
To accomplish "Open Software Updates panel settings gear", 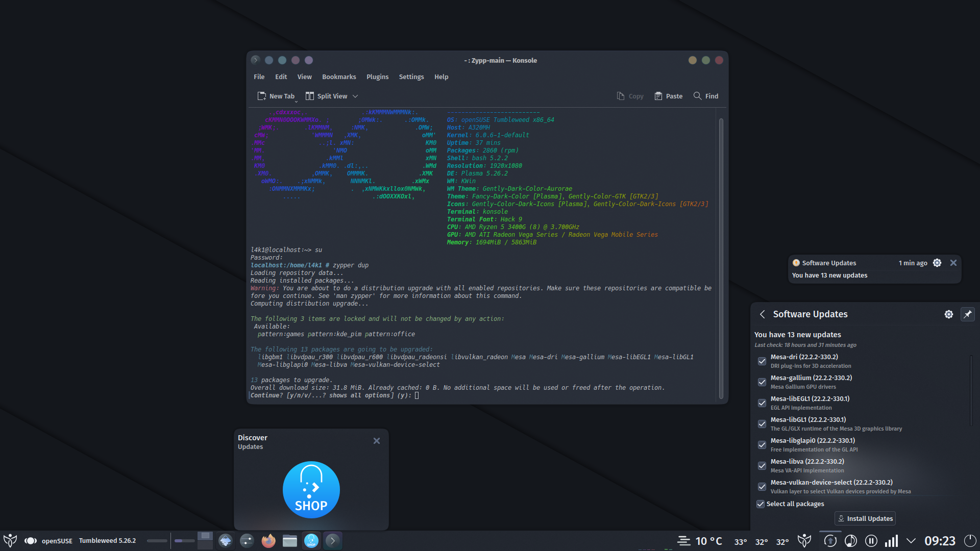I will click(x=949, y=314).
